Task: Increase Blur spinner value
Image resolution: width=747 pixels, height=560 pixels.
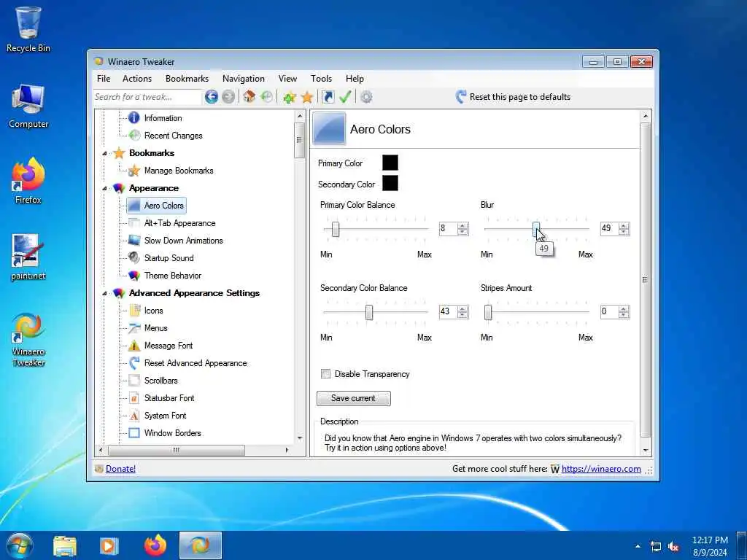Action: coord(624,226)
